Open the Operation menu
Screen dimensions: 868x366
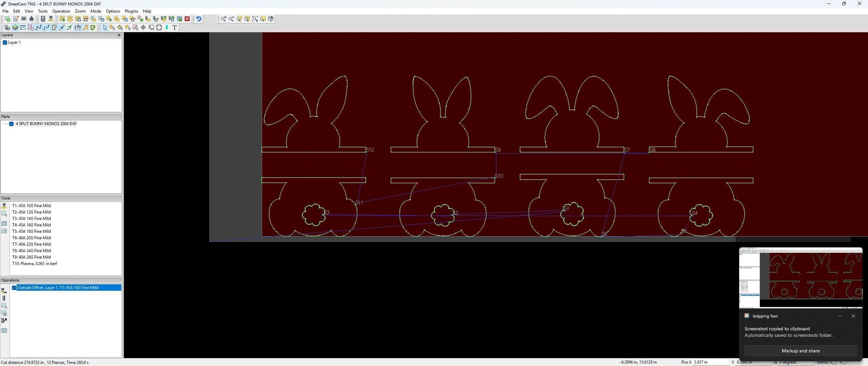tap(61, 11)
